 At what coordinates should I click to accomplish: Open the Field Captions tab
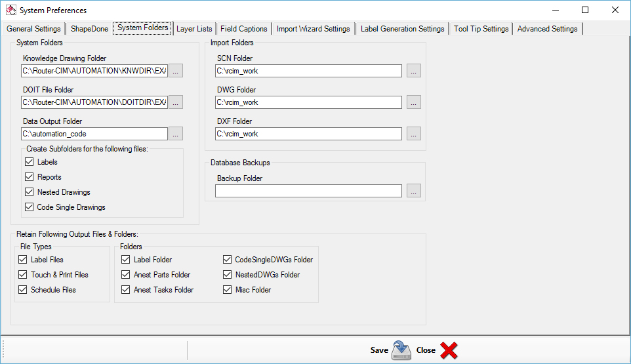click(244, 29)
